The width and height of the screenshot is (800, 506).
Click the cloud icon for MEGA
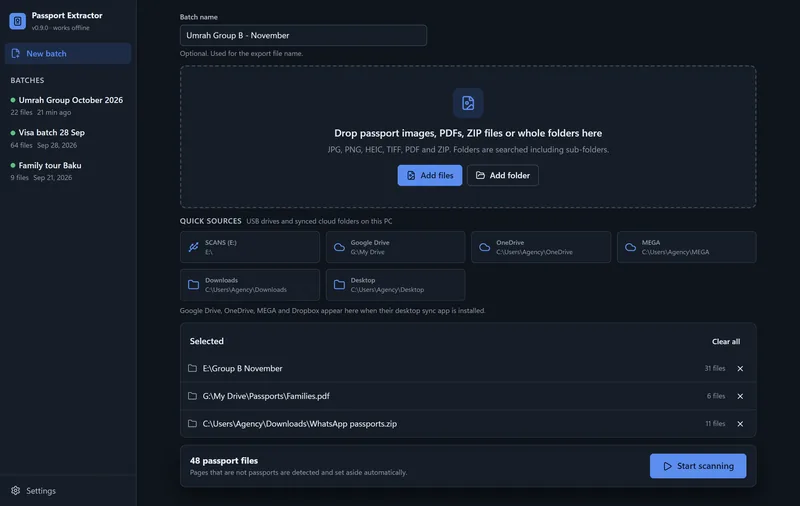[631, 247]
